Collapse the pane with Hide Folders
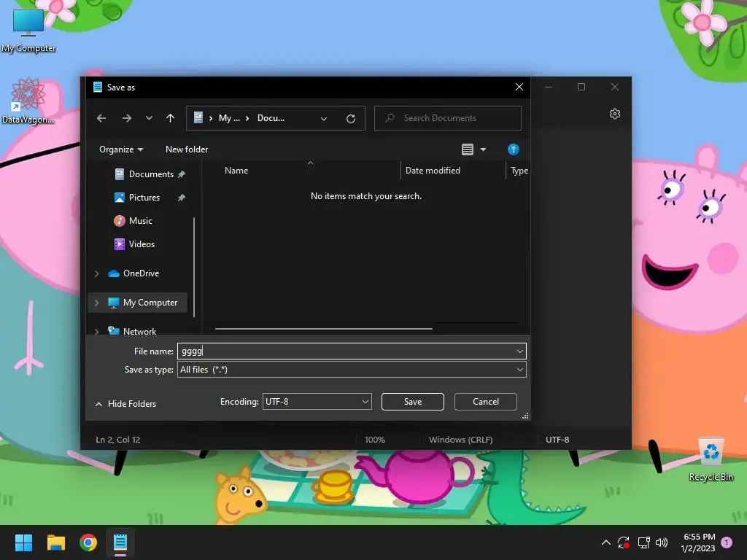The image size is (747, 560). (x=125, y=404)
